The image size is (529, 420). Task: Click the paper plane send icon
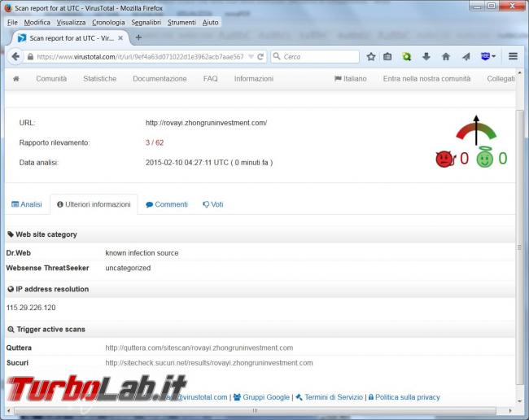click(x=466, y=57)
